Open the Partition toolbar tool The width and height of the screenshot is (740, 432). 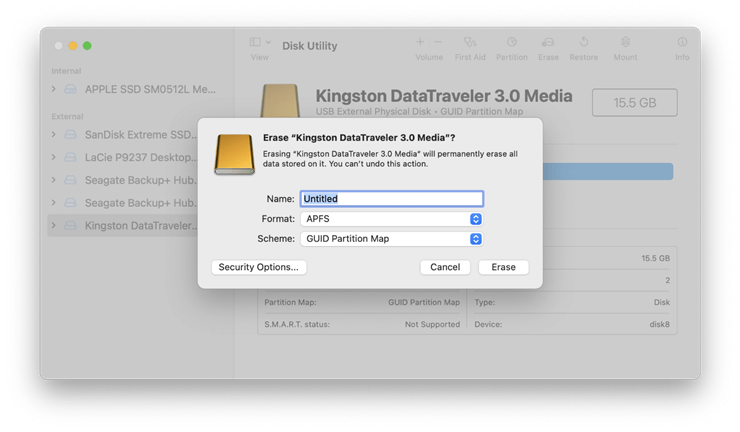[x=512, y=42]
